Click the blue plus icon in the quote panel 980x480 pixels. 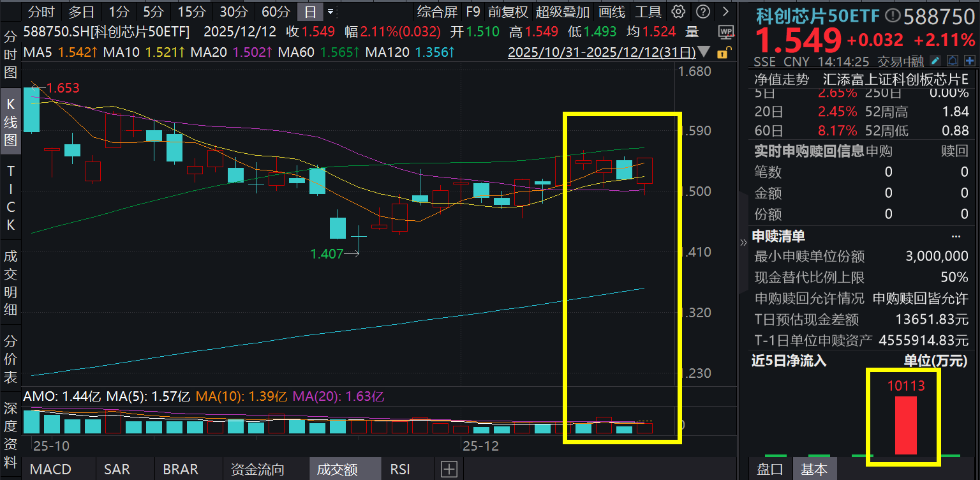point(970,61)
